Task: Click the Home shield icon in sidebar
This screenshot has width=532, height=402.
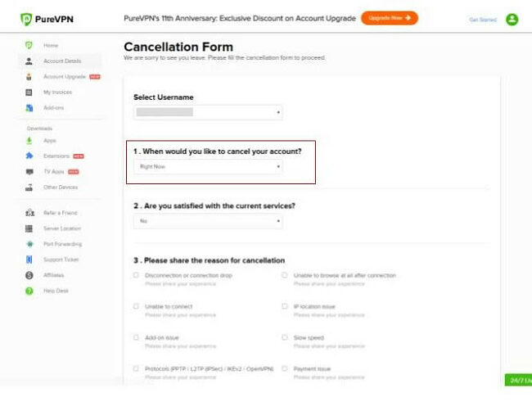Action: coord(29,45)
